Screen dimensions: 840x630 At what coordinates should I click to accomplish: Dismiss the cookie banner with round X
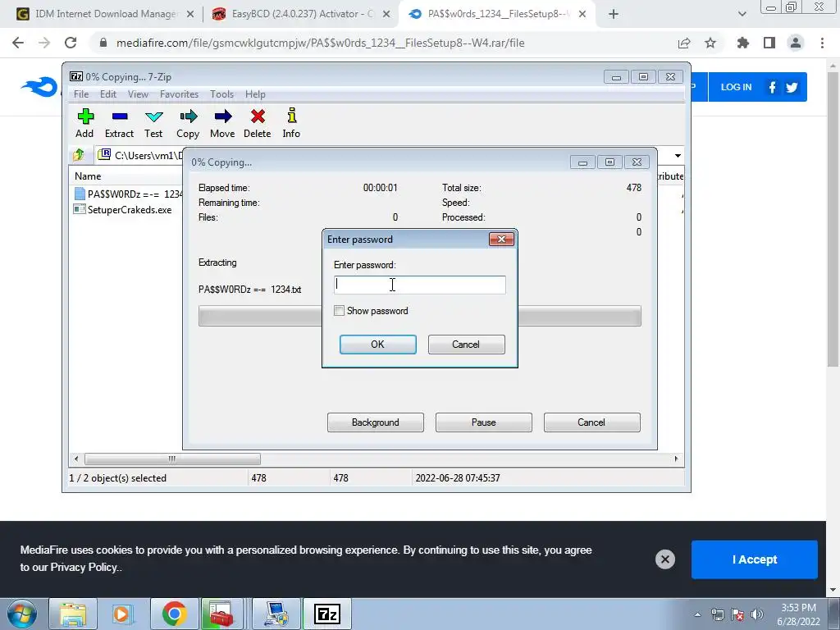coord(664,559)
